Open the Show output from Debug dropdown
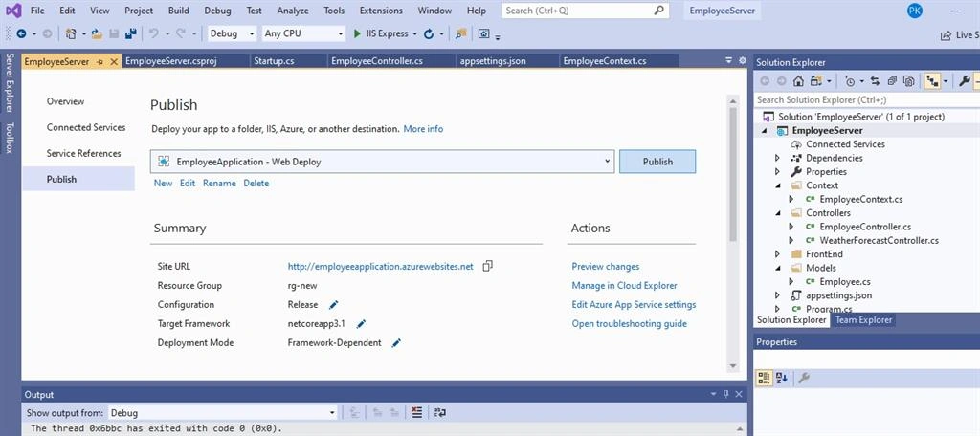This screenshot has height=436, width=980. pyautogui.click(x=222, y=412)
